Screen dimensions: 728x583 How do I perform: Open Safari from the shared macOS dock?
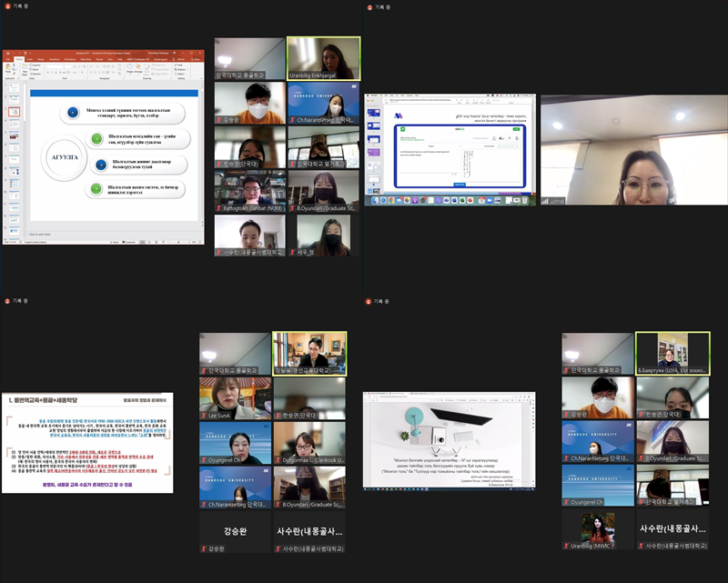[383, 200]
